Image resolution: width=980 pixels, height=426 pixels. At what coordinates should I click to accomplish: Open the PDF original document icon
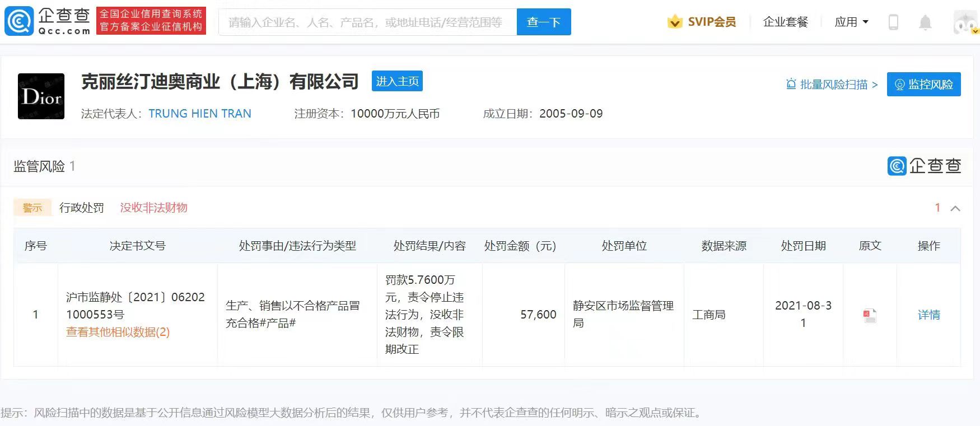pyautogui.click(x=870, y=315)
